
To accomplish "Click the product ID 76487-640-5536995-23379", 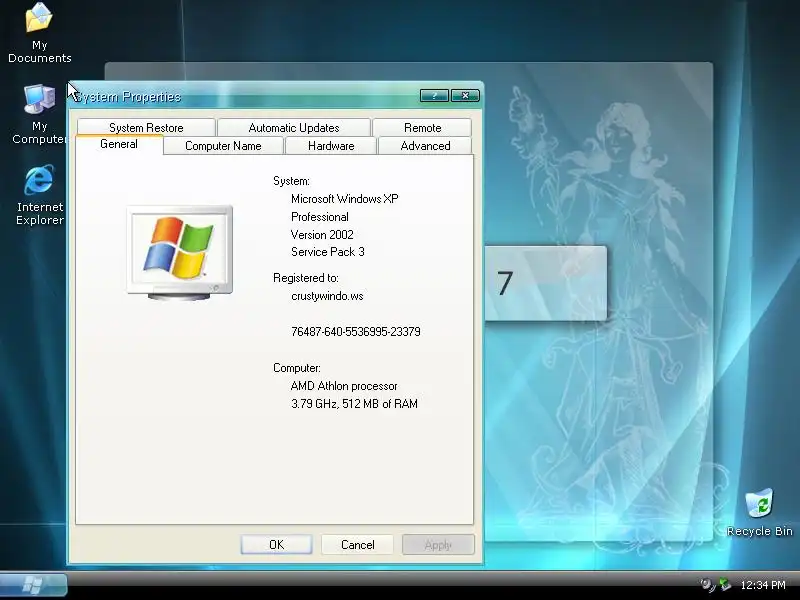I will 356,332.
